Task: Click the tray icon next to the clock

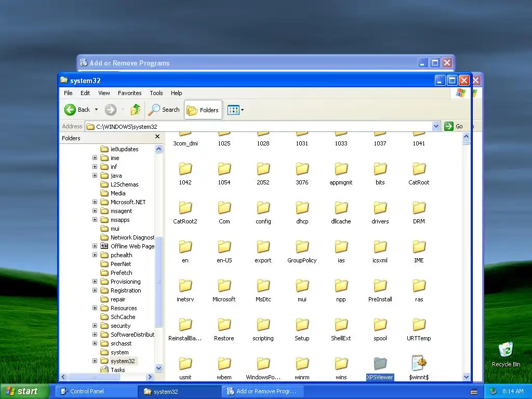Action: (x=493, y=391)
